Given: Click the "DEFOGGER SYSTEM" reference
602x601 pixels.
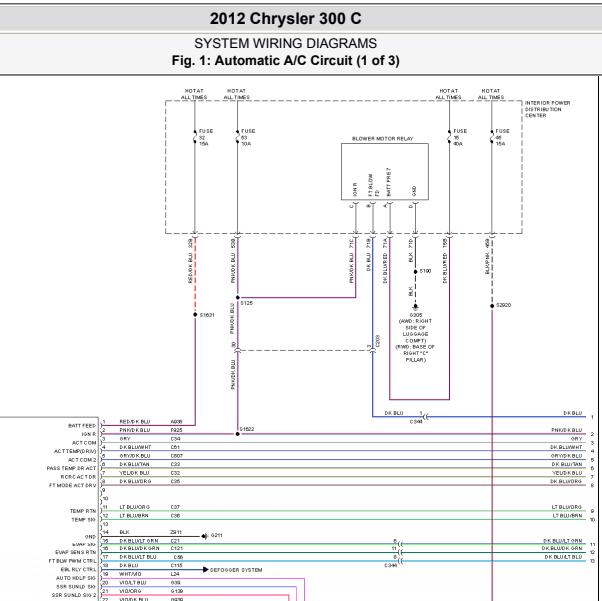Looking at the screenshot, I should point(236,570).
